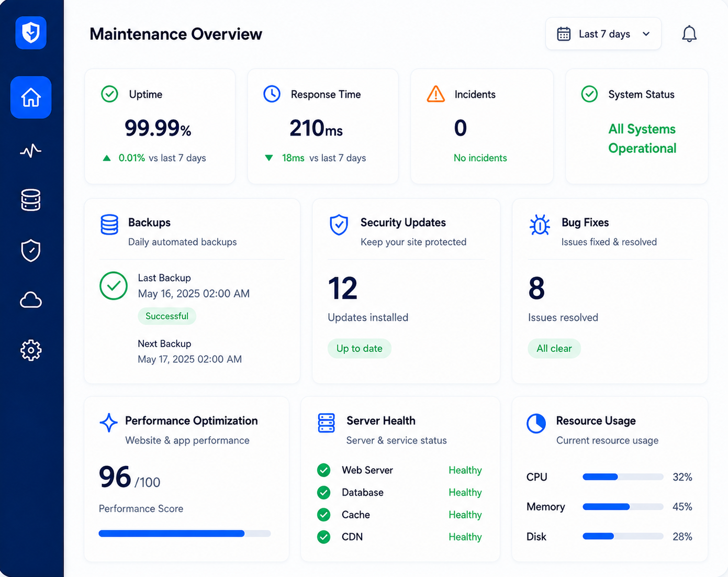Click the Database row green check icon

point(324,492)
